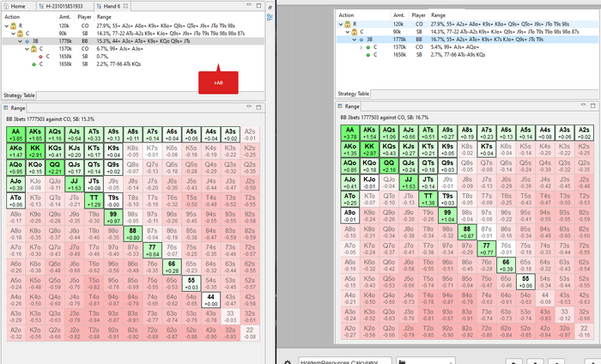
Task: Click the Home tab house icon
Action: 6,6
